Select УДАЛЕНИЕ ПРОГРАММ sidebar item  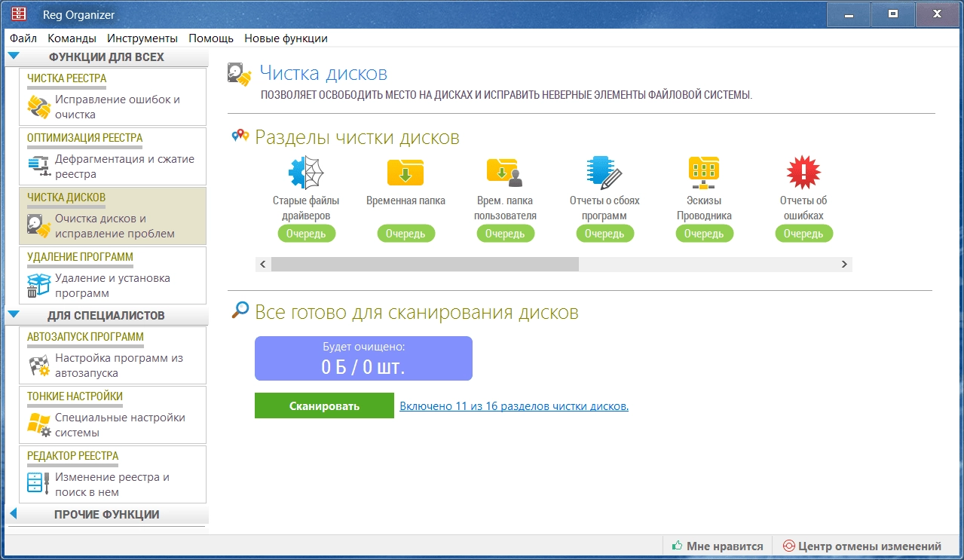click(112, 276)
